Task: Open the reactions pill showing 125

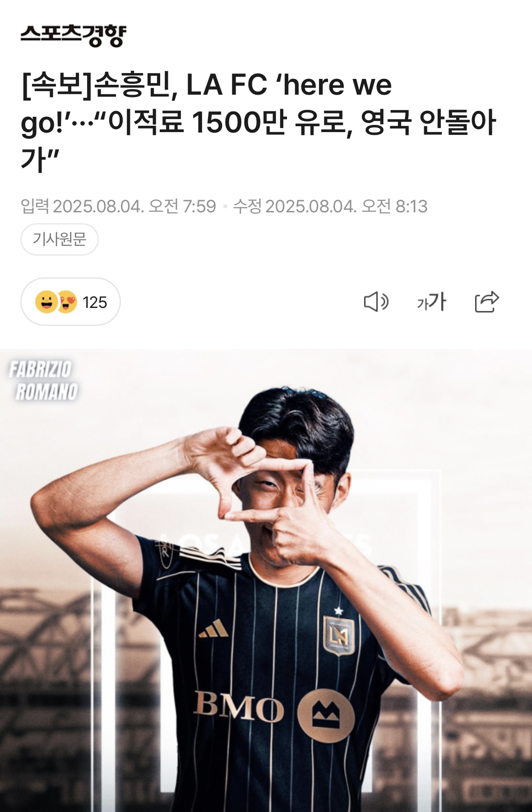Action: 70,302
